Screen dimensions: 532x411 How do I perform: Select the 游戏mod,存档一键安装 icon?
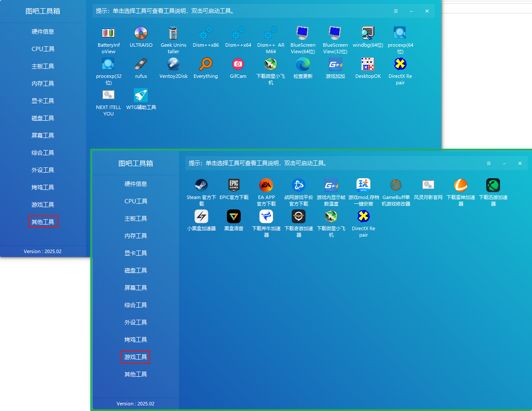pos(363,185)
